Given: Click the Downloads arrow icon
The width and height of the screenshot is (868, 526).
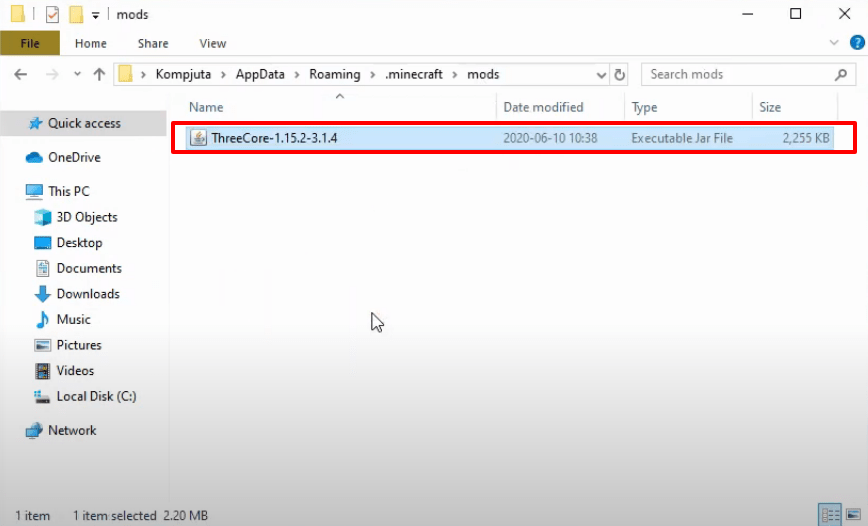Looking at the screenshot, I should coord(43,294).
